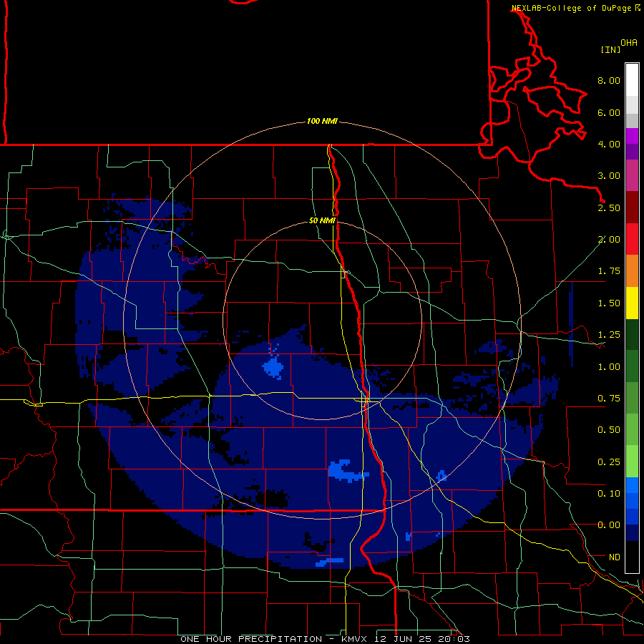Click the ONE HOUR PRECIPITATION title text
644x644 pixels.
[x=251, y=639]
